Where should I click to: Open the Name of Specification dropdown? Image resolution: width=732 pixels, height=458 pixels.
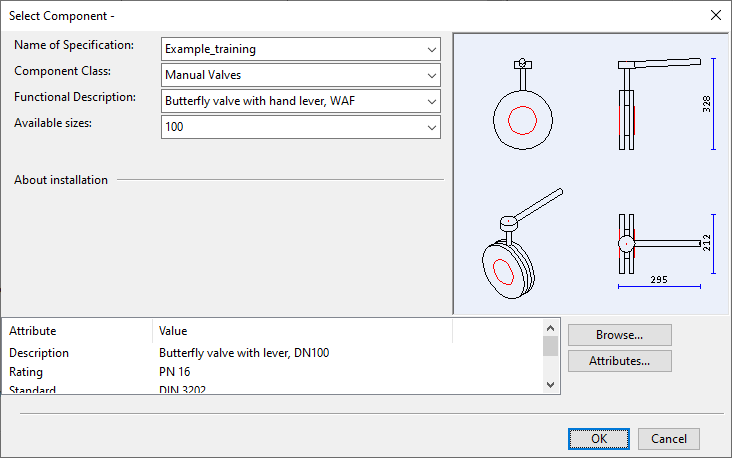(431, 49)
